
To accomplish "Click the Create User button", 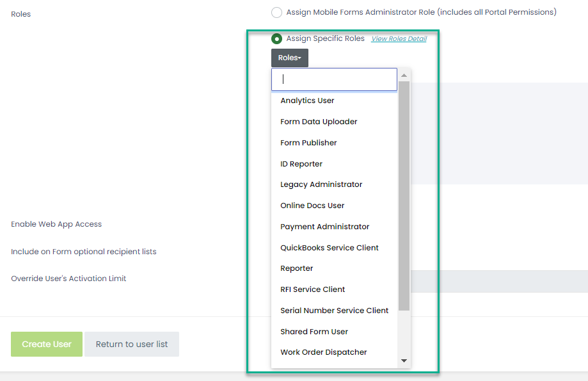I will coord(47,345).
